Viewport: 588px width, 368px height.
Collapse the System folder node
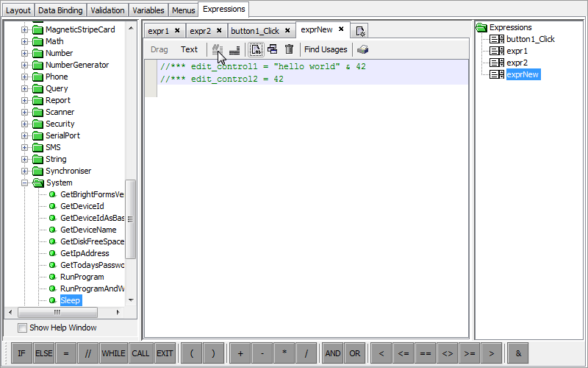[24, 183]
